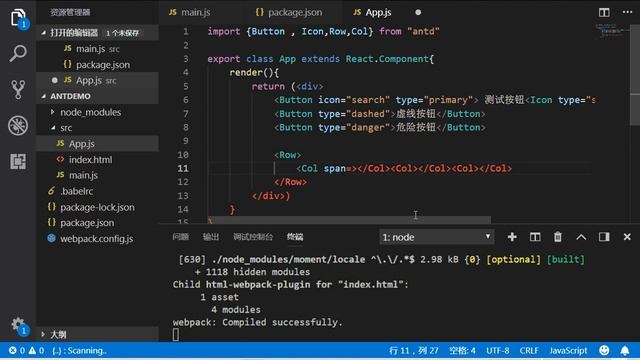Image resolution: width=640 pixels, height=360 pixels.
Task: Change indentation via the spaces: 4 indicator
Action: (x=462, y=350)
